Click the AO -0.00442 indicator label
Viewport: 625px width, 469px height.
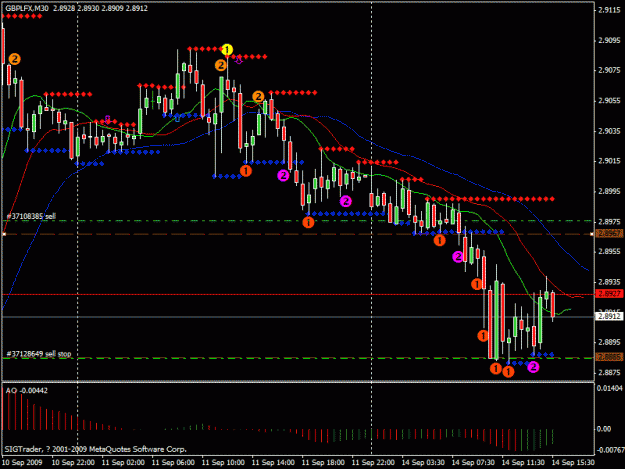[x=27, y=391]
